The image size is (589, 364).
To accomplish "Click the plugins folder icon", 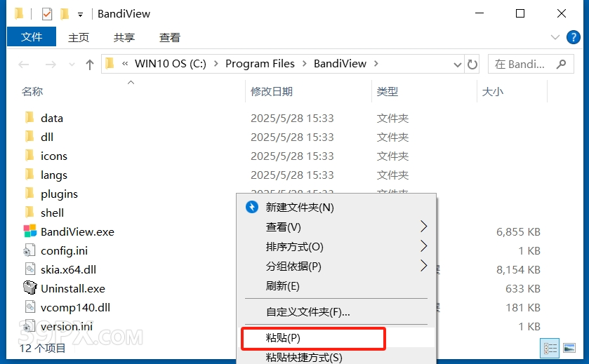I will coord(29,194).
